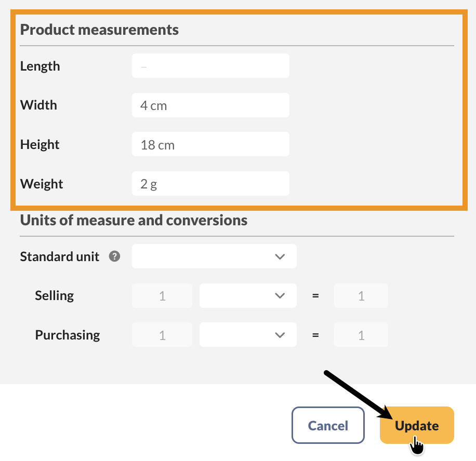
Task: Click the Product measurements heading
Action: tap(99, 30)
